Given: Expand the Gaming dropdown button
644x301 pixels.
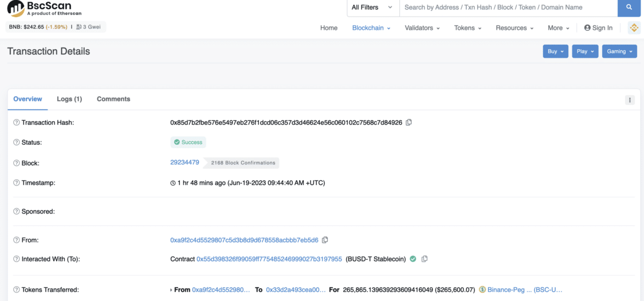Looking at the screenshot, I should 619,52.
